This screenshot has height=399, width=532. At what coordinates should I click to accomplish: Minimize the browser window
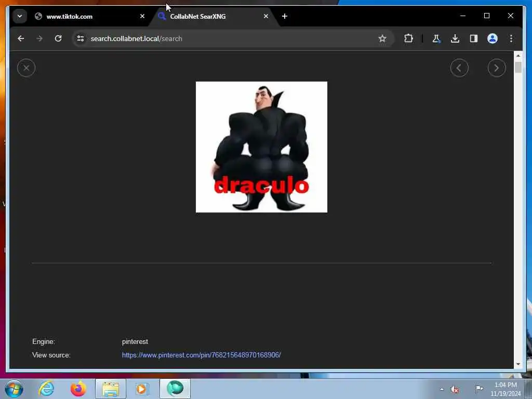(463, 16)
